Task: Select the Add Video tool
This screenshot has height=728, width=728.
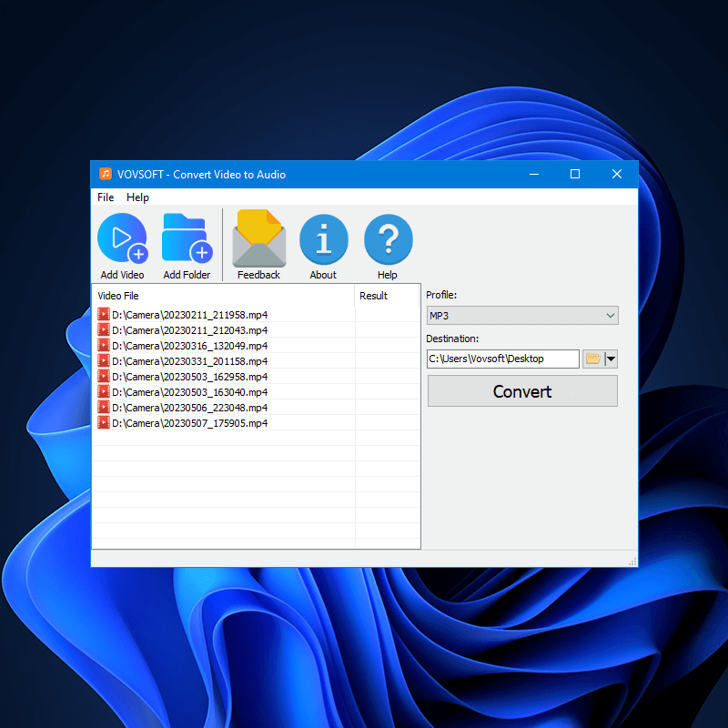Action: pos(122,238)
